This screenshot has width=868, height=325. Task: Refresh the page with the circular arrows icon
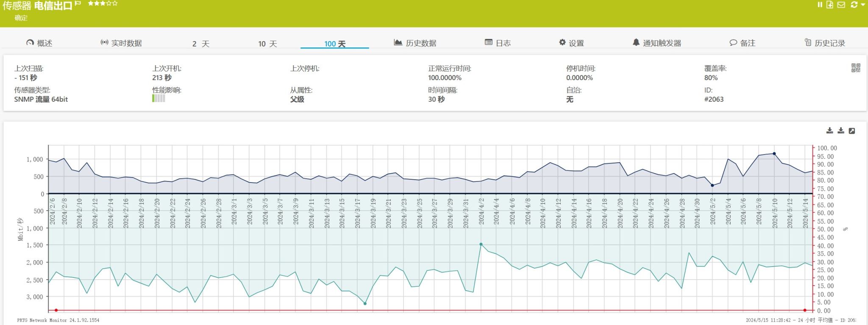[x=854, y=5]
